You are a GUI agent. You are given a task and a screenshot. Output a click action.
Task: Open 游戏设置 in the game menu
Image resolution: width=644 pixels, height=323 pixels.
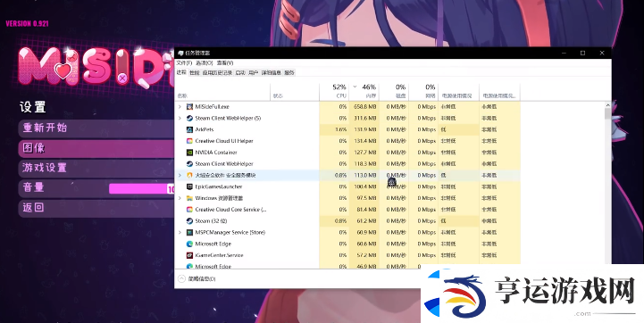97,168
